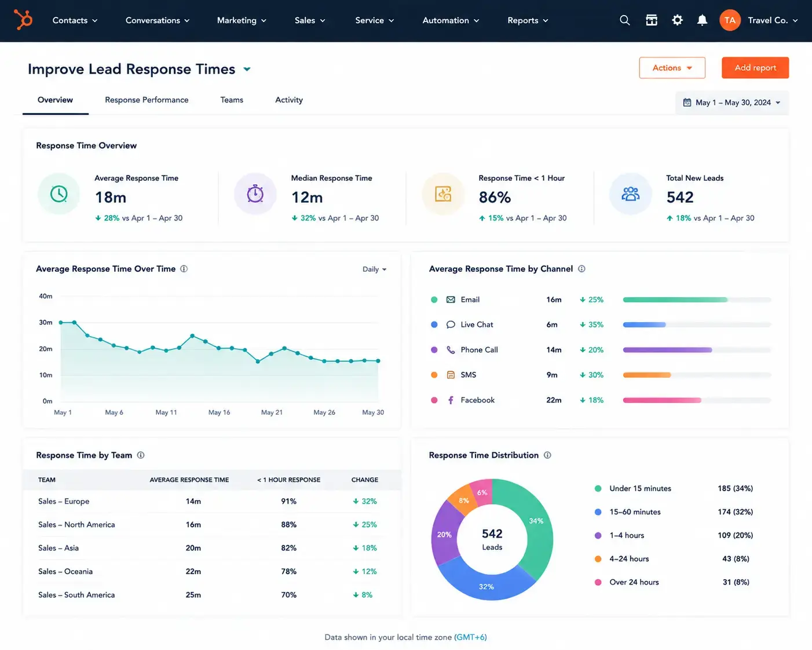Switch to the Teams tab
The image size is (812, 650).
tap(232, 100)
